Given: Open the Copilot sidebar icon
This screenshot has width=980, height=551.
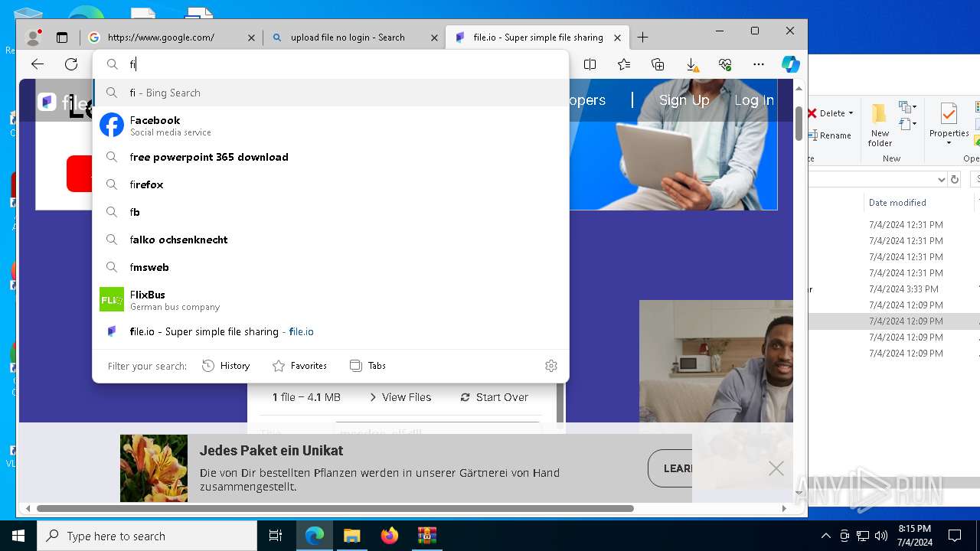Looking at the screenshot, I should pyautogui.click(x=791, y=64).
